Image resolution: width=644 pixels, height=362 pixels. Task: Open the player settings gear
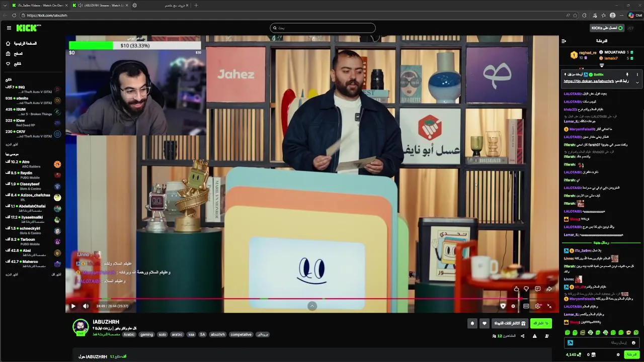click(537, 306)
